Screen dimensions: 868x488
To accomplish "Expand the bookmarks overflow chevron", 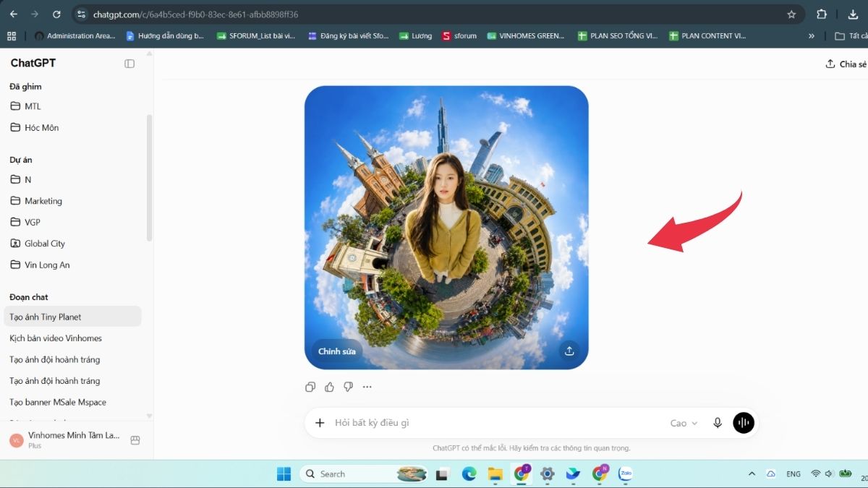I will click(x=812, y=35).
